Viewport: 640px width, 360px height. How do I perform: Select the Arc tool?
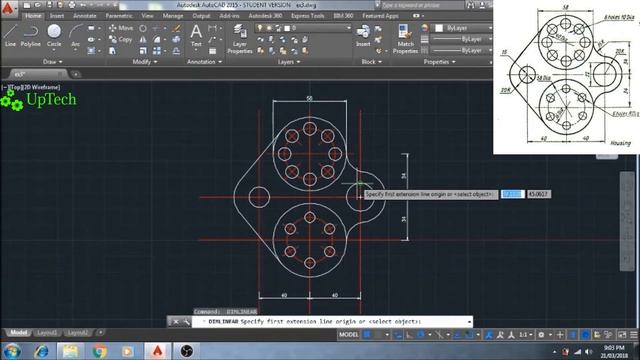tap(76, 36)
